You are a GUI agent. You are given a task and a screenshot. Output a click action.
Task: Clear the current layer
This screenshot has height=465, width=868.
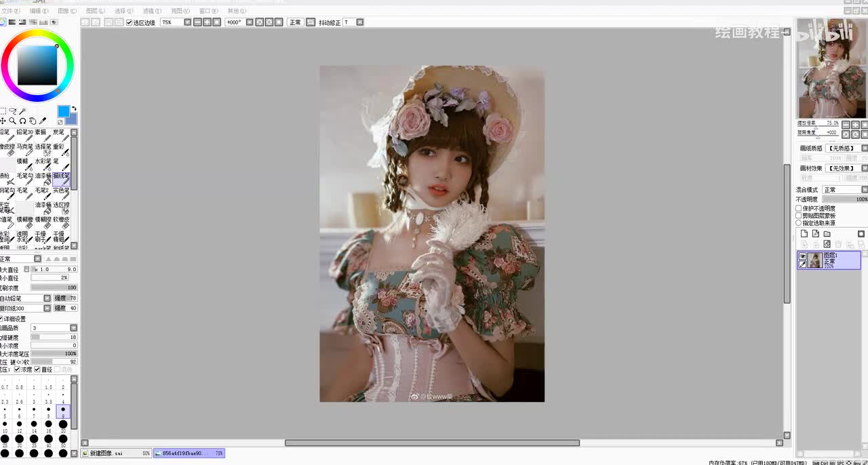coord(827,244)
